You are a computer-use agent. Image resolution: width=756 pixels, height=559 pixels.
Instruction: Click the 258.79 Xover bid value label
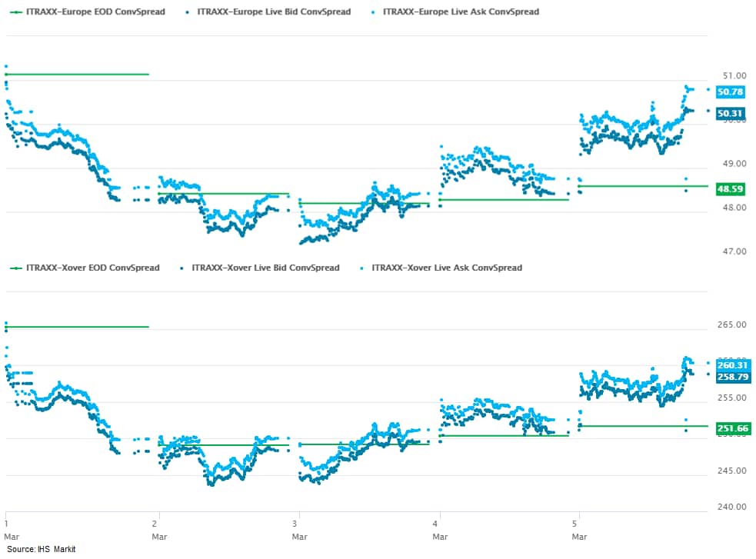point(731,377)
